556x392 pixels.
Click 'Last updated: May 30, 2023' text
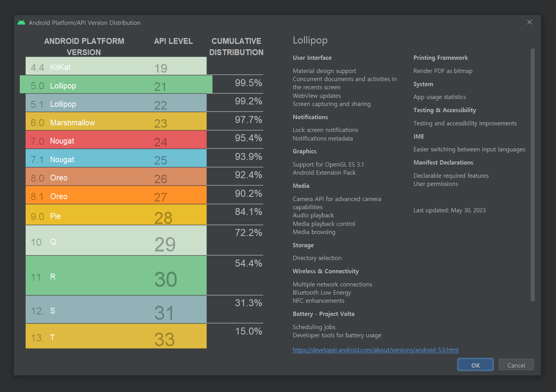click(450, 210)
